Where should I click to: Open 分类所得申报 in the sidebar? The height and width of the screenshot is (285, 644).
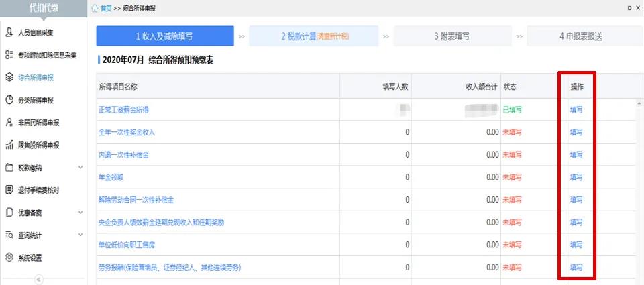[36, 100]
